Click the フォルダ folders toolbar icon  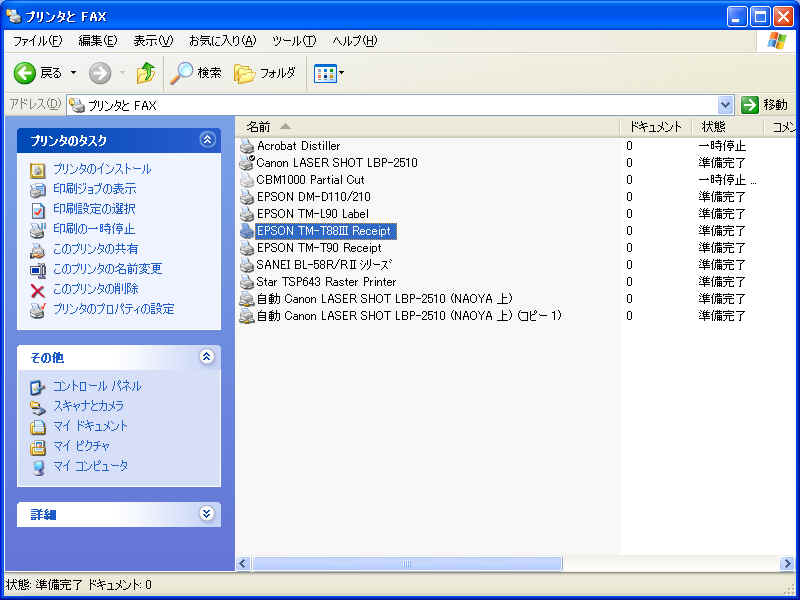pyautogui.click(x=244, y=73)
